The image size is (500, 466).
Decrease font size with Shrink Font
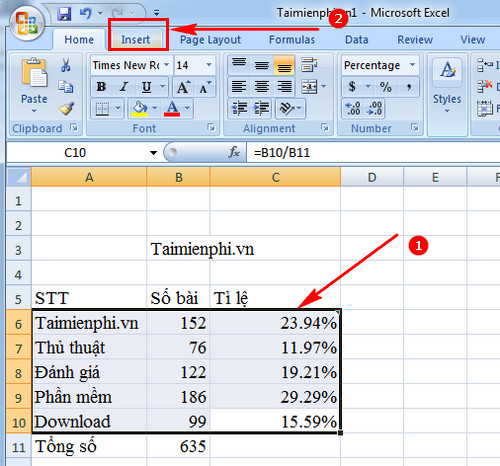coord(205,87)
